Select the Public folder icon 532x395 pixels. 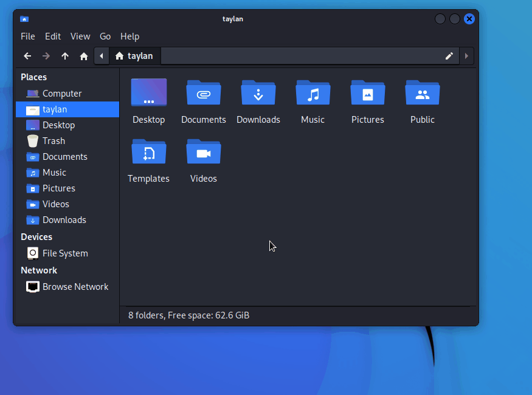(x=423, y=92)
